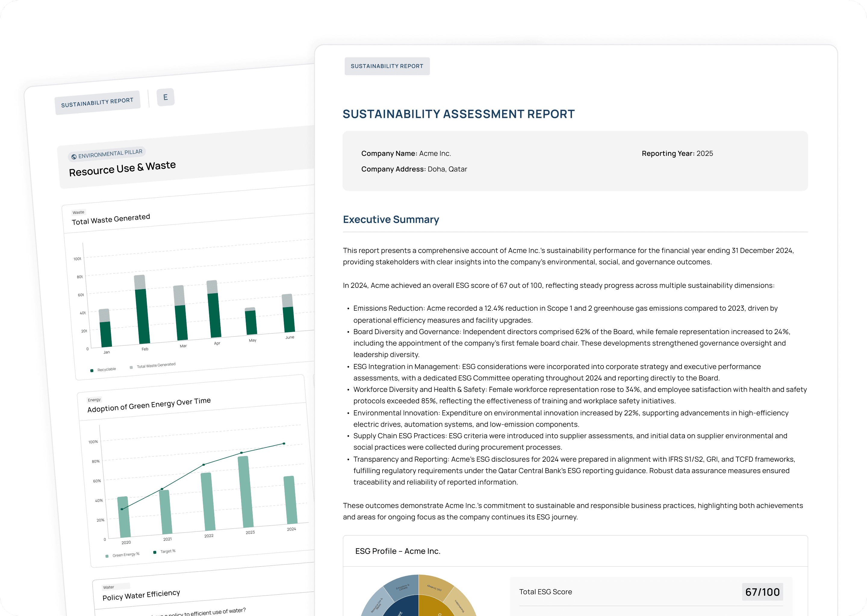This screenshot has width=867, height=616.
Task: Click the E pillar badge
Action: point(166,97)
